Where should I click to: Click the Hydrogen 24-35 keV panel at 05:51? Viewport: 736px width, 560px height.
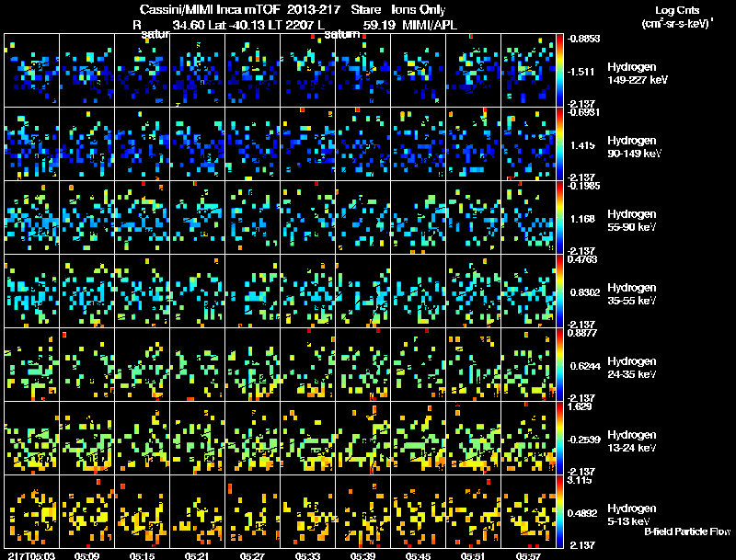473,364
